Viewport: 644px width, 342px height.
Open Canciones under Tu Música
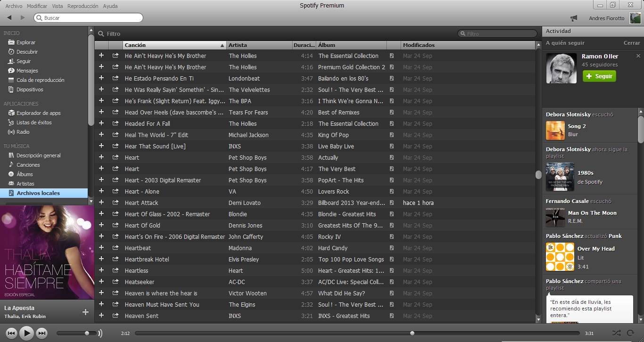[x=28, y=165]
